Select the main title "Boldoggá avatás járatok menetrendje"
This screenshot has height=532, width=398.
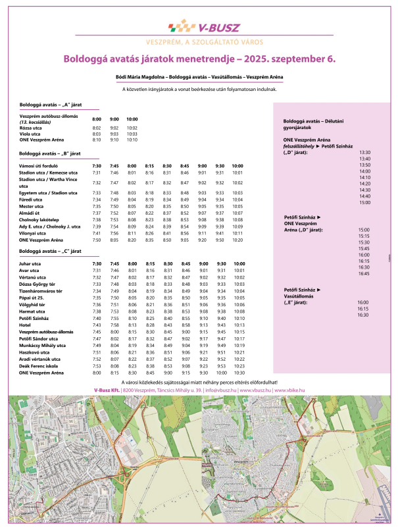(199, 59)
